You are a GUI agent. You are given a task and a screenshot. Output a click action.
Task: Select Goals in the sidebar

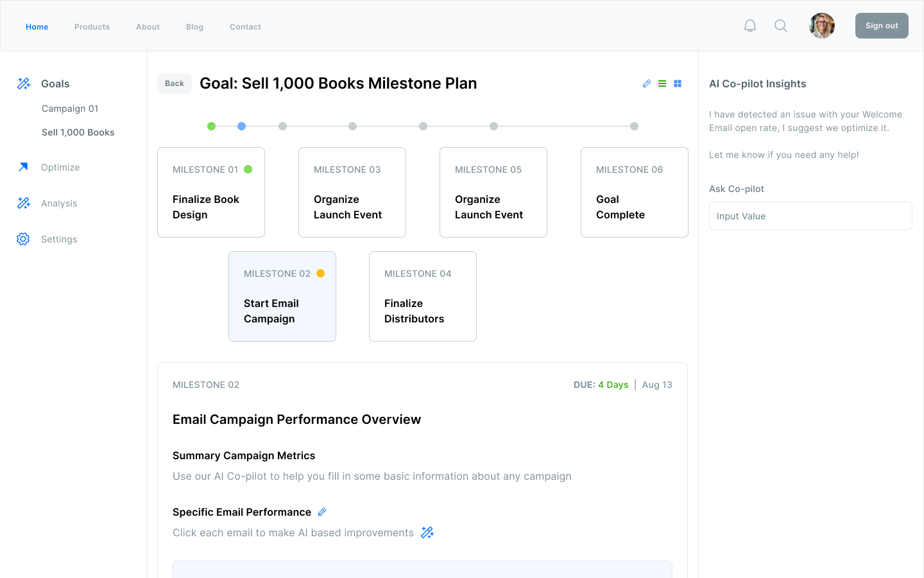pos(55,83)
